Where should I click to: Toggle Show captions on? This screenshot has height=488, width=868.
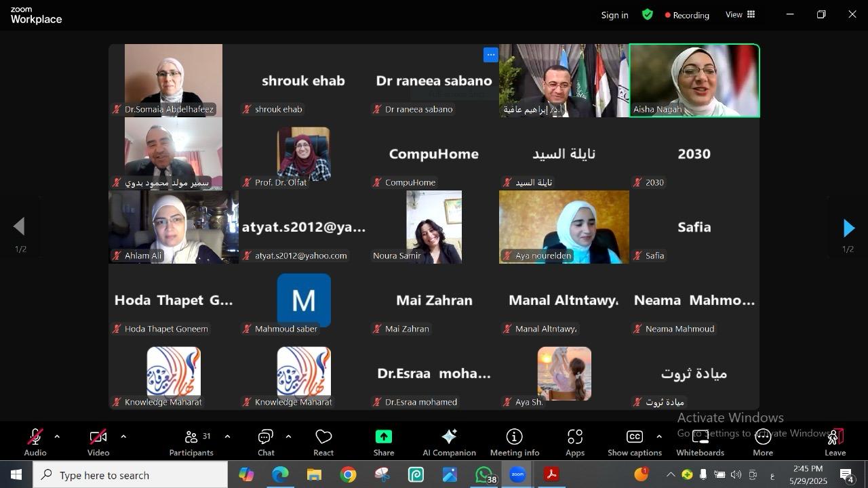634,443
